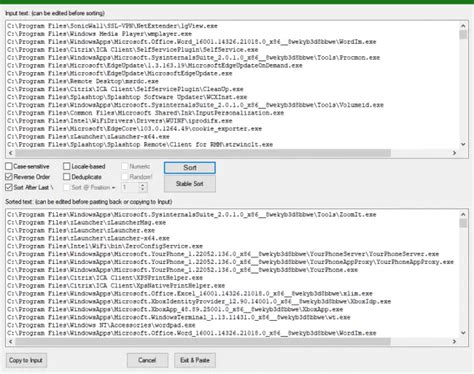Click the SelfService.exe input line
This screenshot has height=374, width=474.
(133, 50)
